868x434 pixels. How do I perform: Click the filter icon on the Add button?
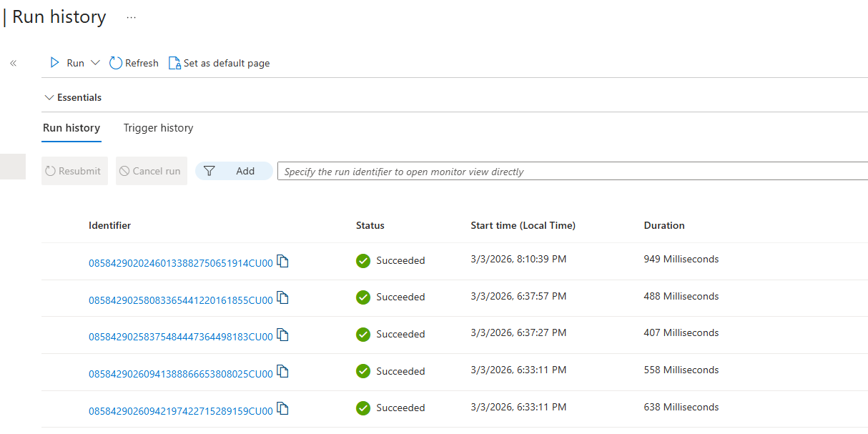pos(209,171)
